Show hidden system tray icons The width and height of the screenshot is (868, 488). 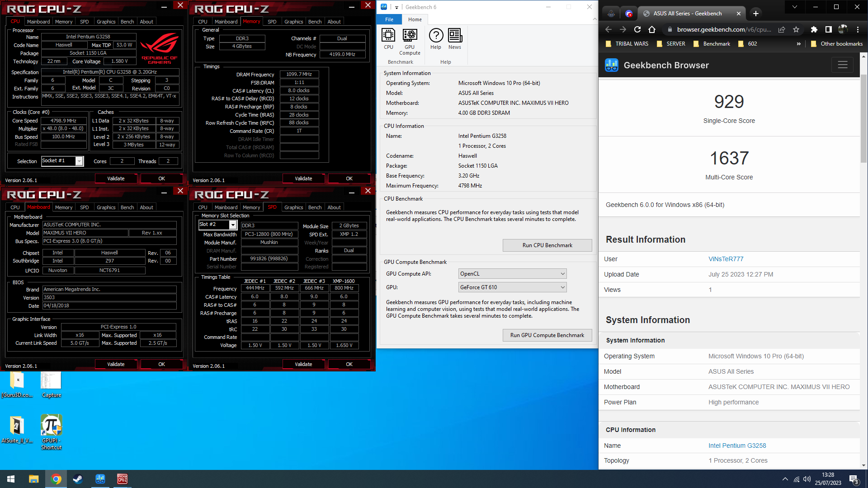(x=785, y=479)
